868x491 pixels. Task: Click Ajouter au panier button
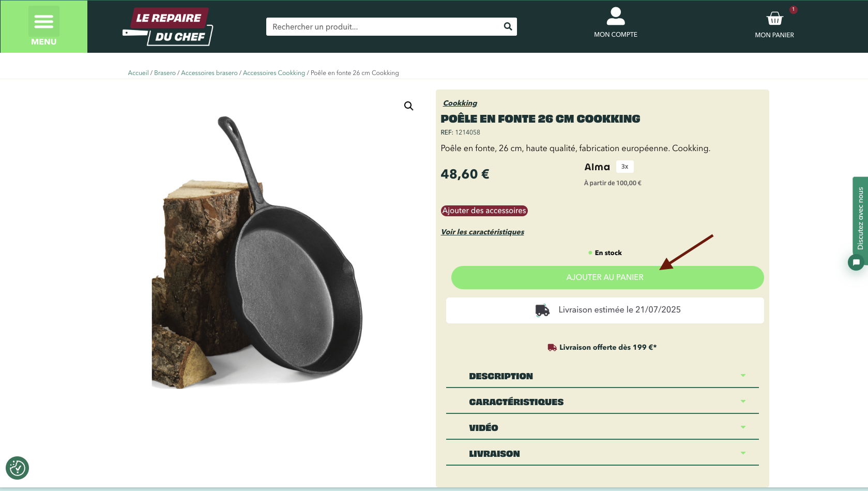(x=607, y=277)
